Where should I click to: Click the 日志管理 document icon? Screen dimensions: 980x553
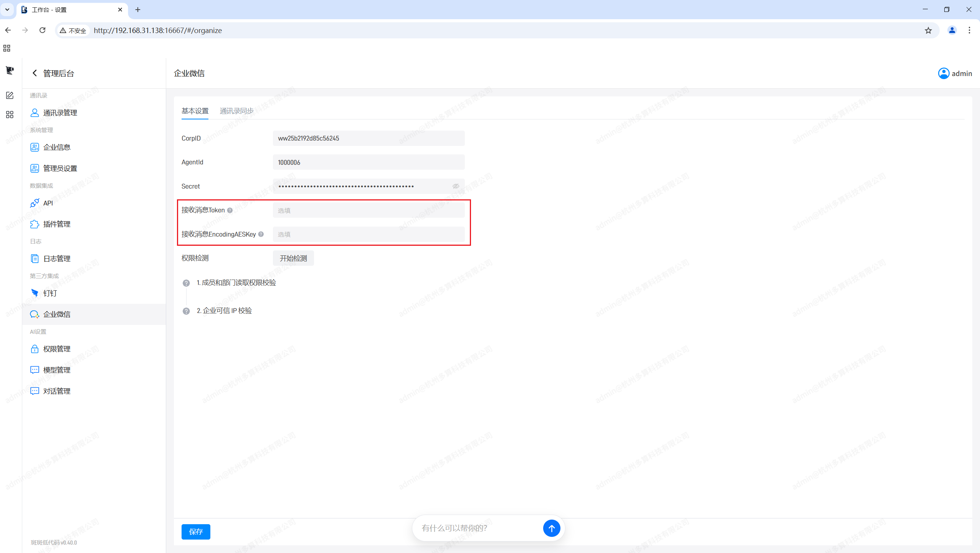(x=35, y=258)
